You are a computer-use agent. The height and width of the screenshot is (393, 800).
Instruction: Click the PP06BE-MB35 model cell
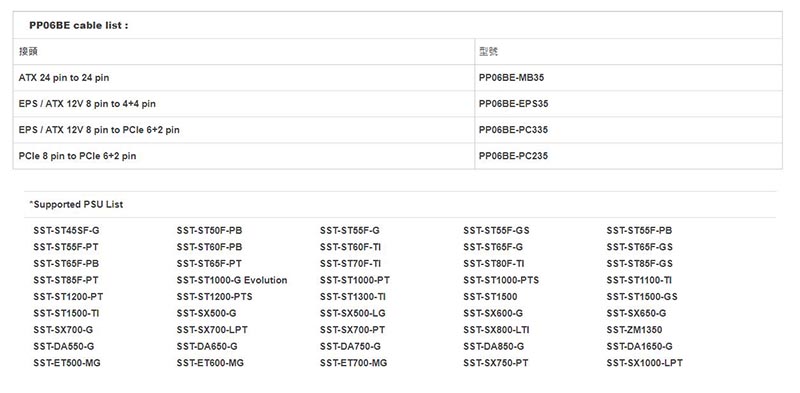click(x=511, y=78)
